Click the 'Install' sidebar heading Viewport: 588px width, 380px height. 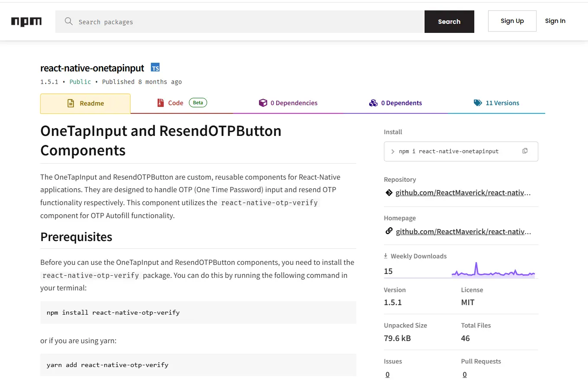pyautogui.click(x=393, y=132)
